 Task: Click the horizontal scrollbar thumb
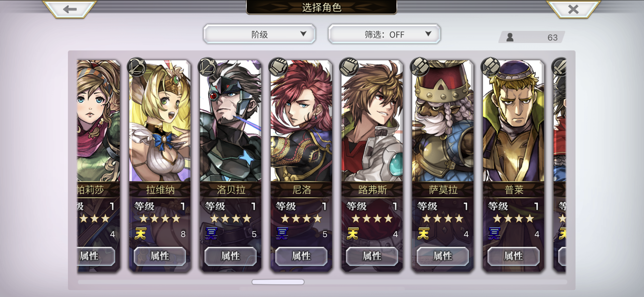click(278, 282)
